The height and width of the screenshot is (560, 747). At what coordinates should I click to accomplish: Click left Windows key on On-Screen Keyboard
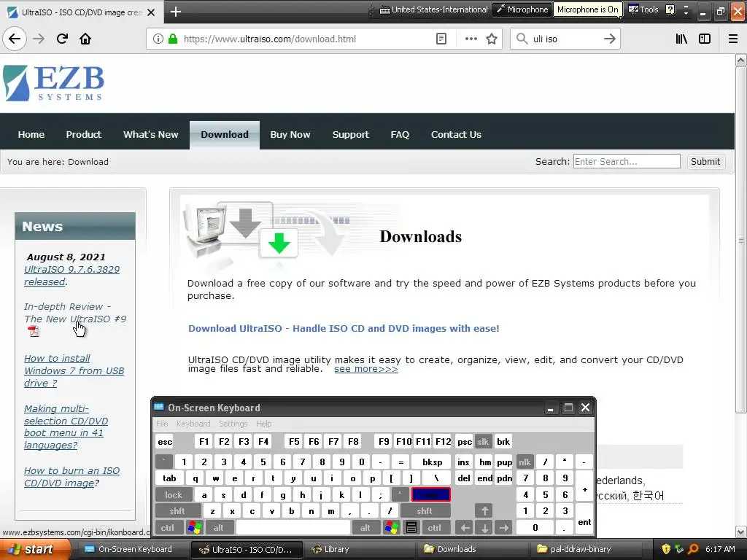[194, 528]
